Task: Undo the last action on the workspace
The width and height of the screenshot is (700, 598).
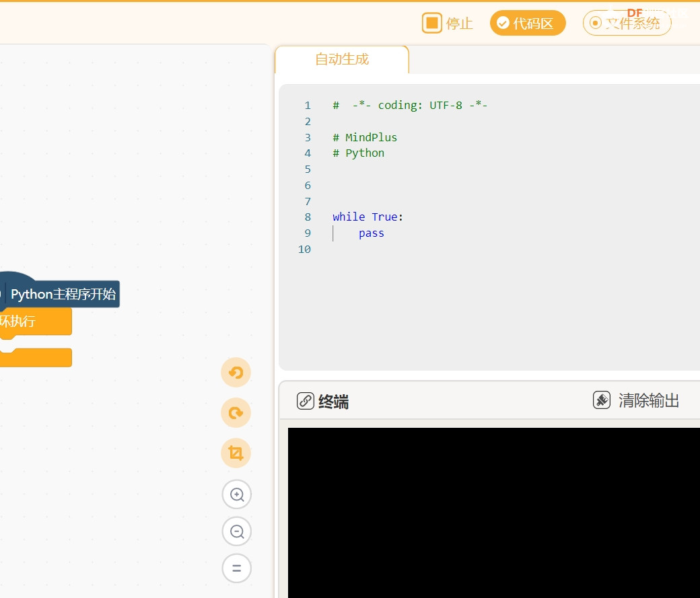Action: coord(236,372)
